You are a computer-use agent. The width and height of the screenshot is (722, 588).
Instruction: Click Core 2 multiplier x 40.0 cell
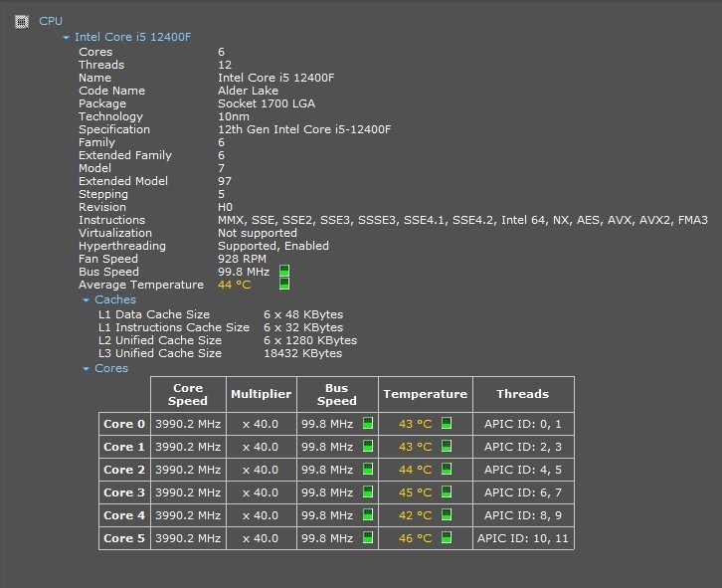[x=262, y=470]
